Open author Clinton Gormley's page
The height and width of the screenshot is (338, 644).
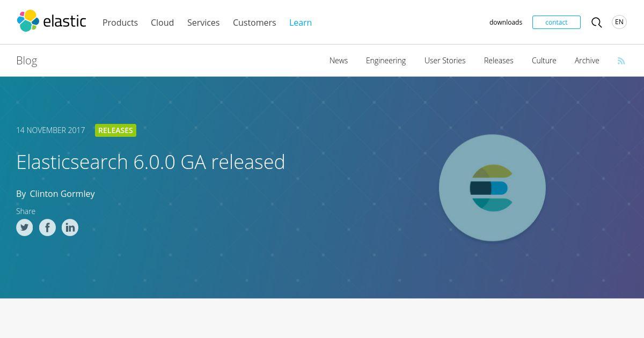tap(62, 194)
